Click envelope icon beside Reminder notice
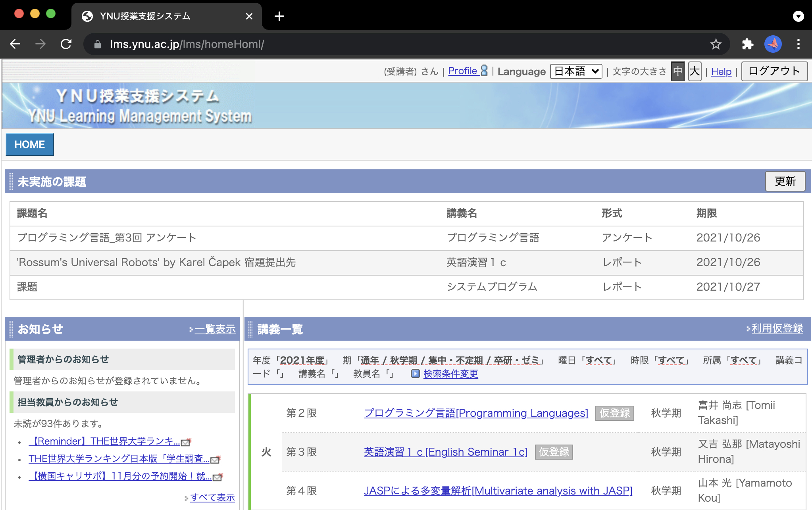This screenshot has width=812, height=510. [186, 442]
